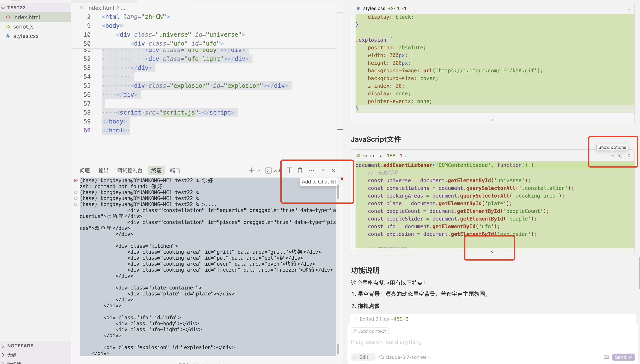Kill terminal with trash icon

pyautogui.click(x=300, y=170)
